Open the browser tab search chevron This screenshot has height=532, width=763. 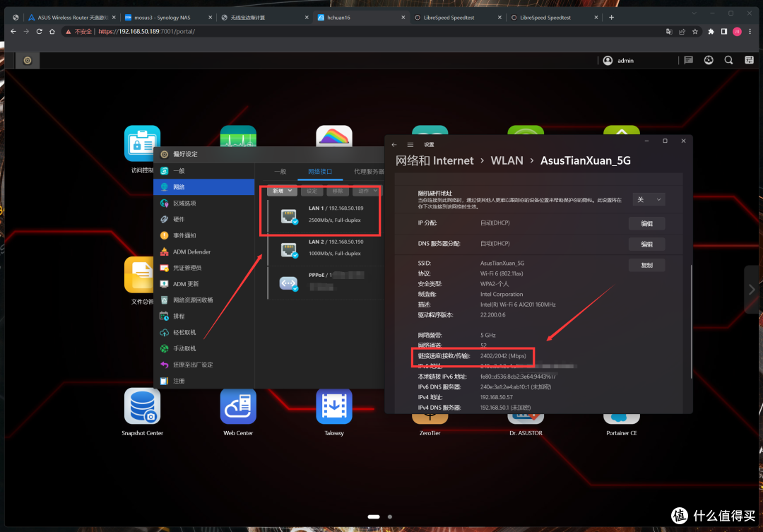(x=694, y=13)
